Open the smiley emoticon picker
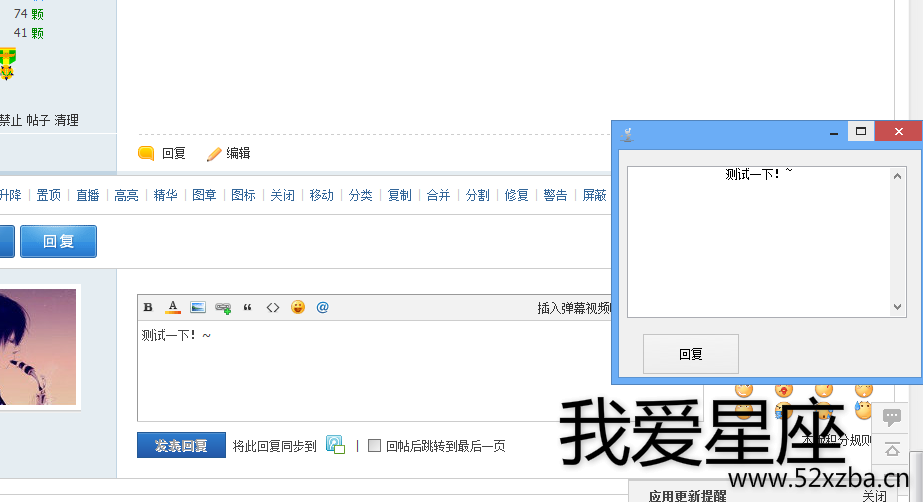 (298, 308)
